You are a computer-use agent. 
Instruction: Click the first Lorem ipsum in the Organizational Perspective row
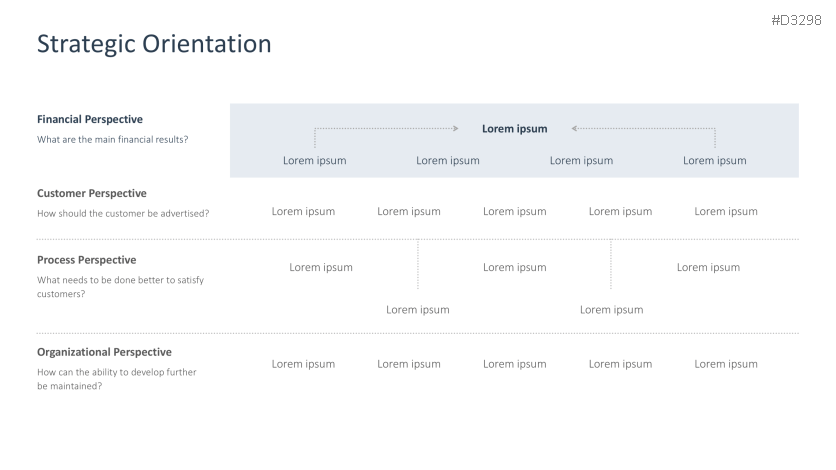[303, 364]
